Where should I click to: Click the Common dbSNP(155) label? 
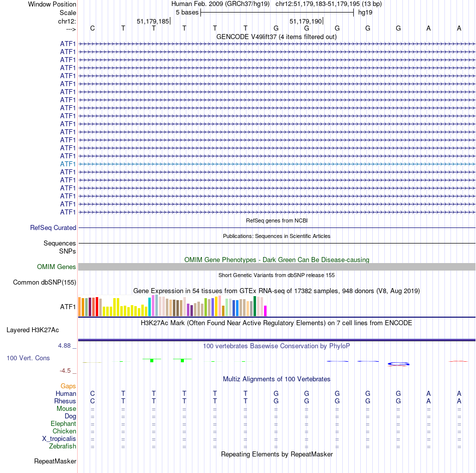[44, 282]
